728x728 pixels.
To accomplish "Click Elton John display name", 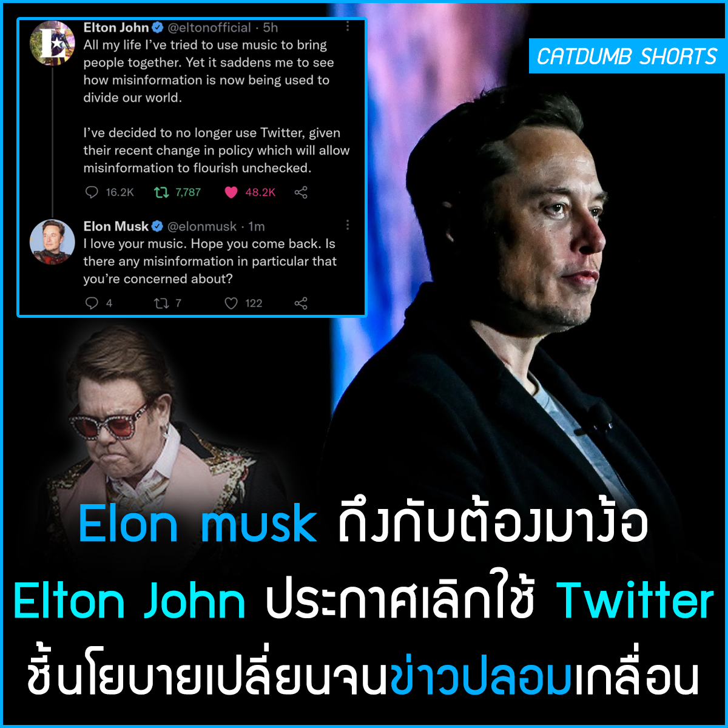I will pos(116,27).
